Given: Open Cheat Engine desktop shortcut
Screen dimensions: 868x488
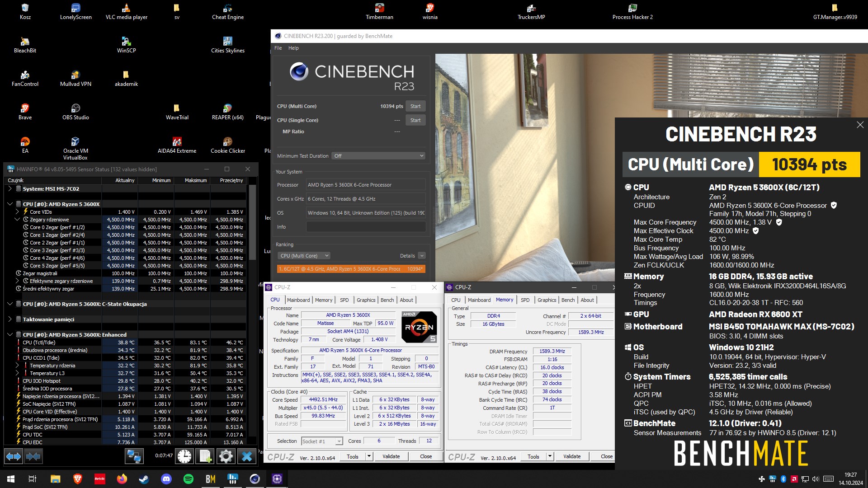Looking at the screenshot, I should 227,12.
